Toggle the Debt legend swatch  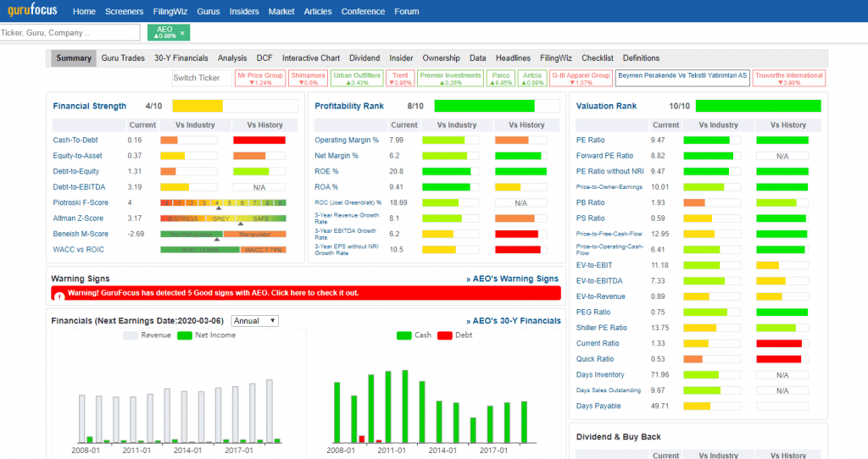click(444, 335)
